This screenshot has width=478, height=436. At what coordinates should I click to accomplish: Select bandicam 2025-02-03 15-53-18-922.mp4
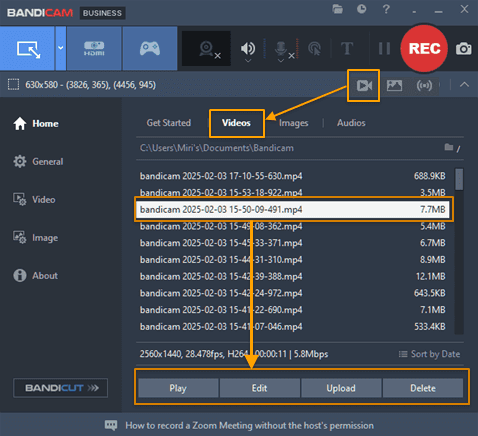[293, 192]
